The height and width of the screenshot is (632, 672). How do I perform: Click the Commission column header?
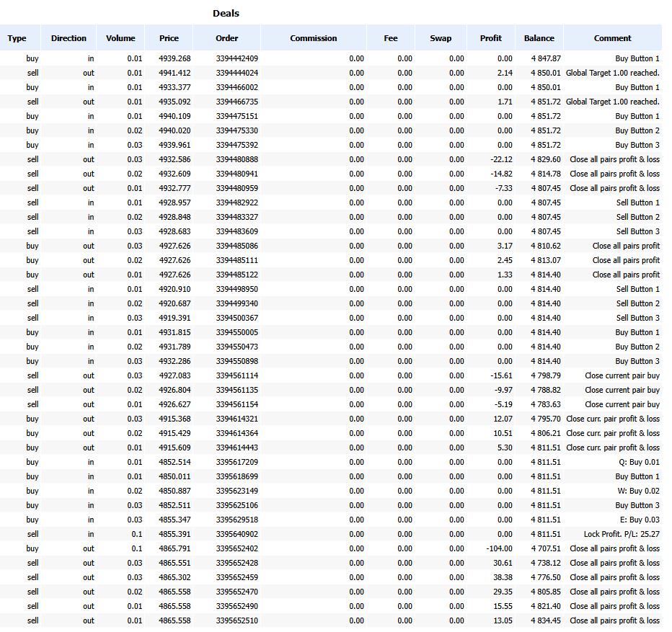[x=313, y=38]
